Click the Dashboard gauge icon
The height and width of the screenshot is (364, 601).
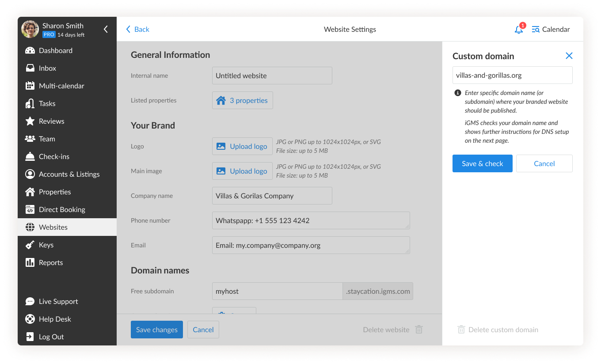(x=30, y=50)
